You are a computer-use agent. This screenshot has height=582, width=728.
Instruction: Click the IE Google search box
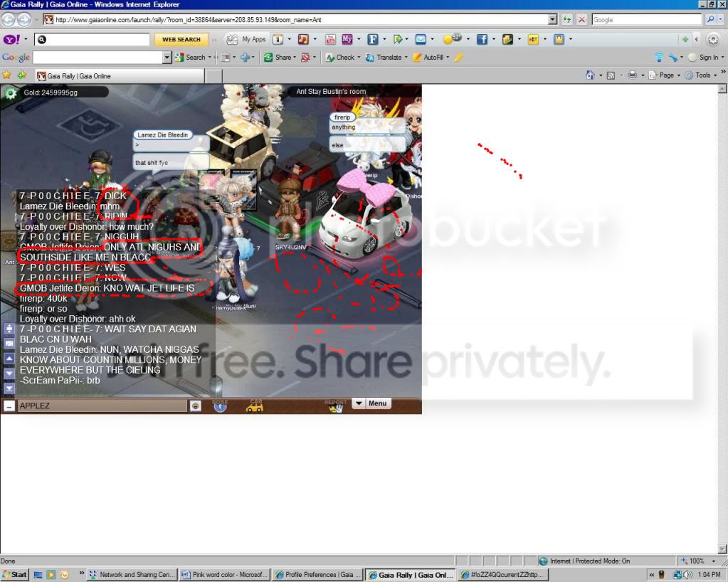coord(646,19)
